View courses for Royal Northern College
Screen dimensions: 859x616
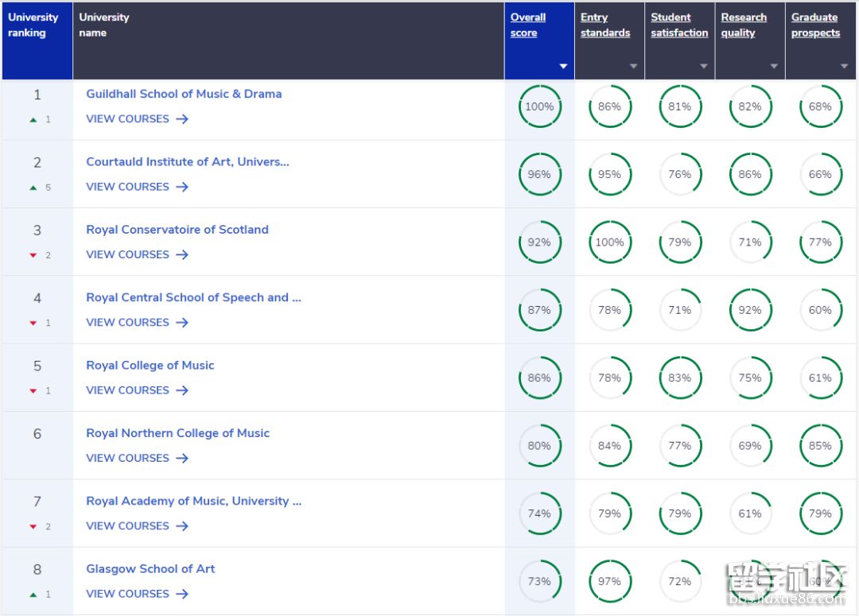[x=137, y=459]
